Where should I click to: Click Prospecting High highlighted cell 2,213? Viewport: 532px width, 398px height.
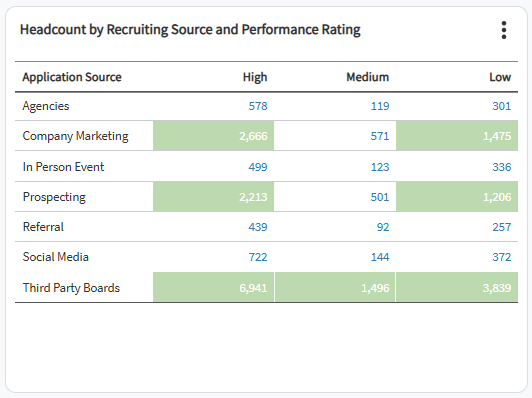click(x=213, y=196)
